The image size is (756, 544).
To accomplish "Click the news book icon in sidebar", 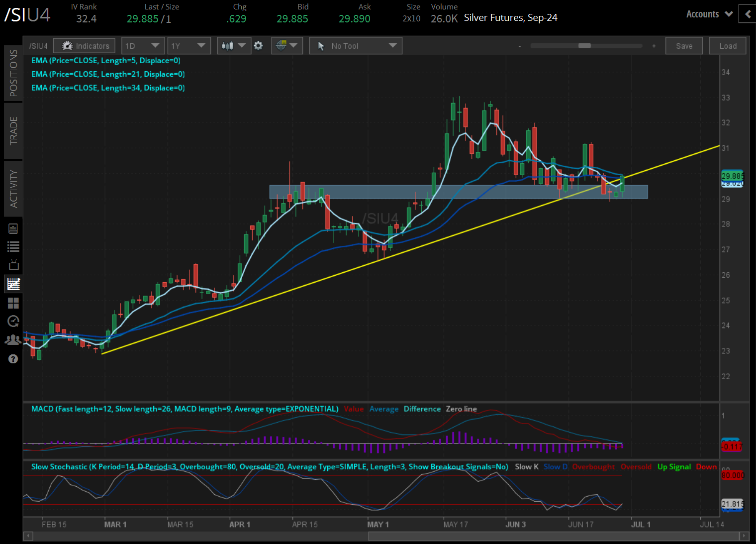I will tap(13, 228).
